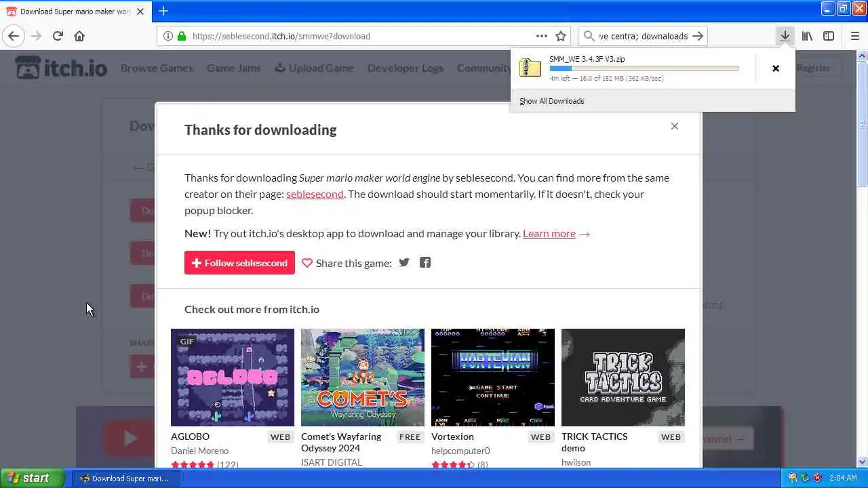The image size is (868, 488).
Task: Click the AGLOBO title link
Action: 190,436
